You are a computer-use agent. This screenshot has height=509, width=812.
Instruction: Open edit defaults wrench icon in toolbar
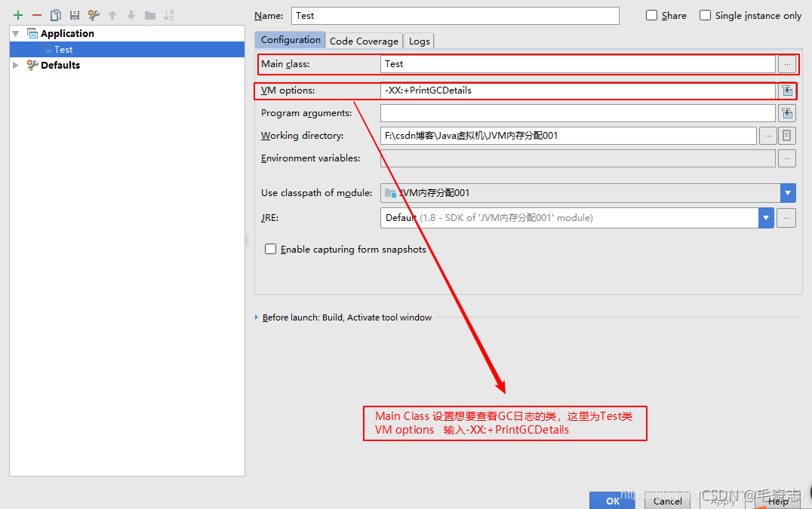pyautogui.click(x=94, y=16)
